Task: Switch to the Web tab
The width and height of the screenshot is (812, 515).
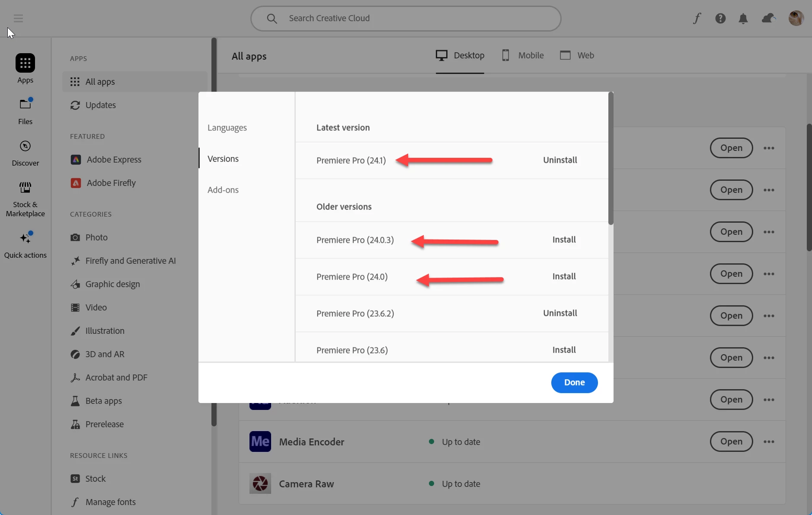Action: coord(577,55)
